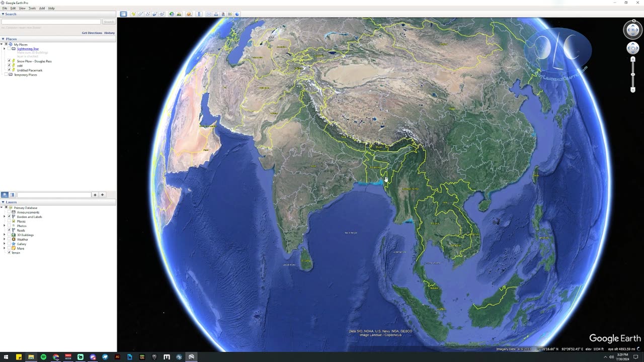Uncheck the odd placemark checkbox

[x=9, y=65]
